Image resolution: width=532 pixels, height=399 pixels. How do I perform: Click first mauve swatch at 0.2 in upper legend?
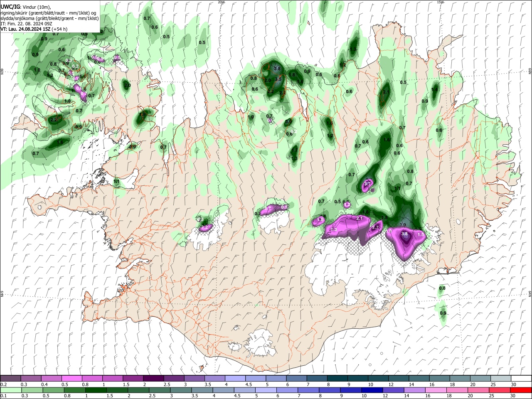11,379
